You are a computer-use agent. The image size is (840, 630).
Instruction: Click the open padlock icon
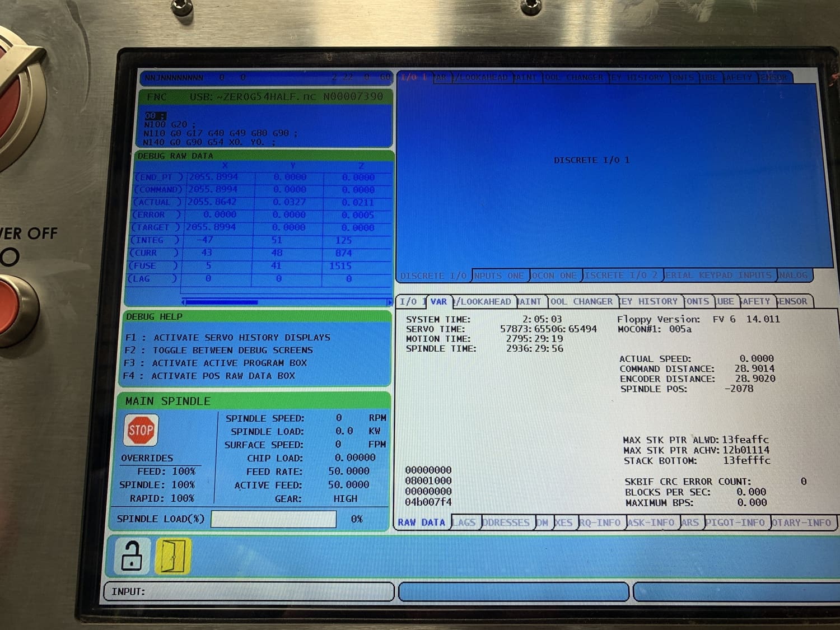pyautogui.click(x=132, y=556)
